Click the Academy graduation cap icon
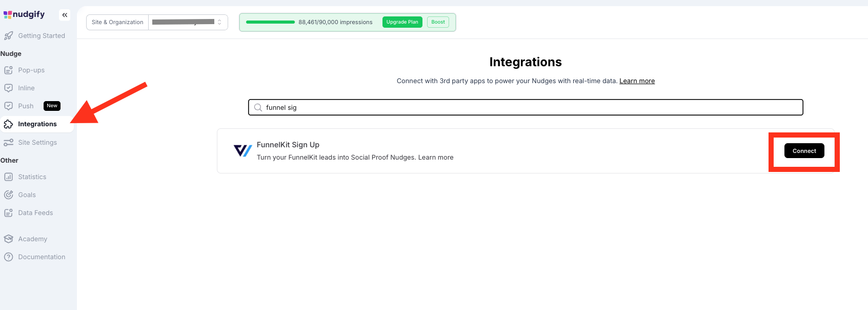Screen dimensions: 868x310 pyautogui.click(x=8, y=239)
